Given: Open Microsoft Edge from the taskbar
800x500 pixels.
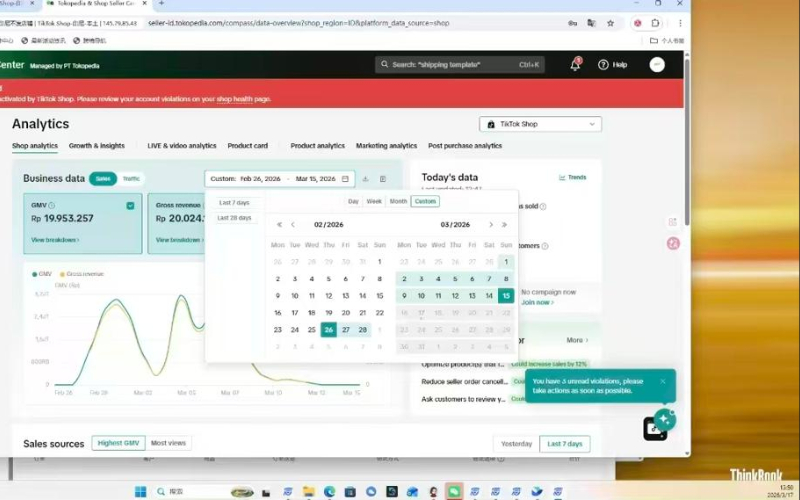Looking at the screenshot, I should (329, 491).
